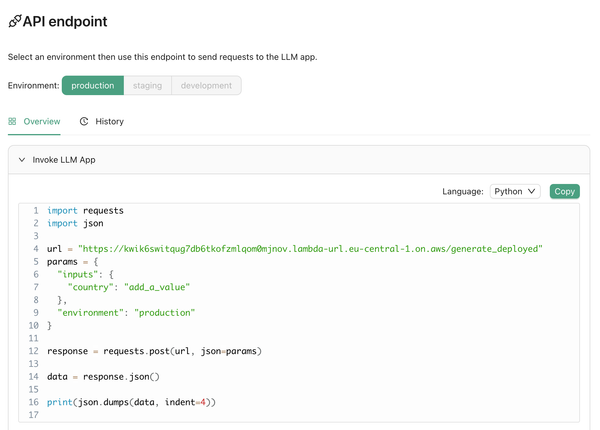Click the History clock icon
The height and width of the screenshot is (430, 600).
click(x=84, y=121)
